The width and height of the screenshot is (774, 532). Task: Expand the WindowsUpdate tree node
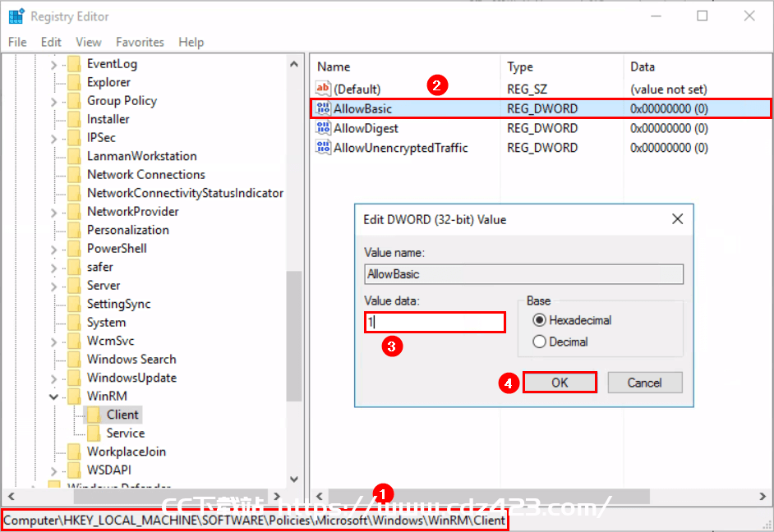coord(53,378)
